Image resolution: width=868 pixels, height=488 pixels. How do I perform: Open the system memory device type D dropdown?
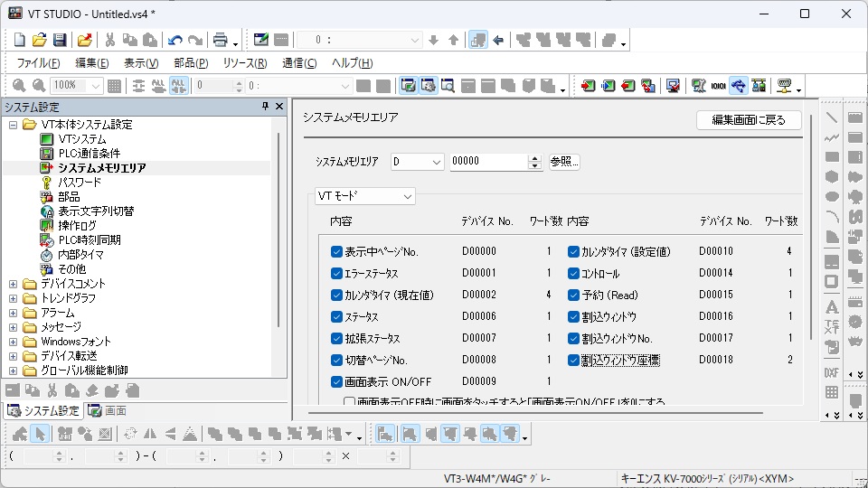pyautogui.click(x=417, y=162)
